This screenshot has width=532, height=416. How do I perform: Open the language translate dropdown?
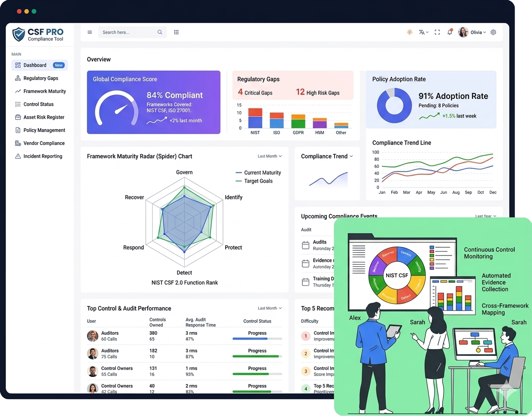click(424, 32)
